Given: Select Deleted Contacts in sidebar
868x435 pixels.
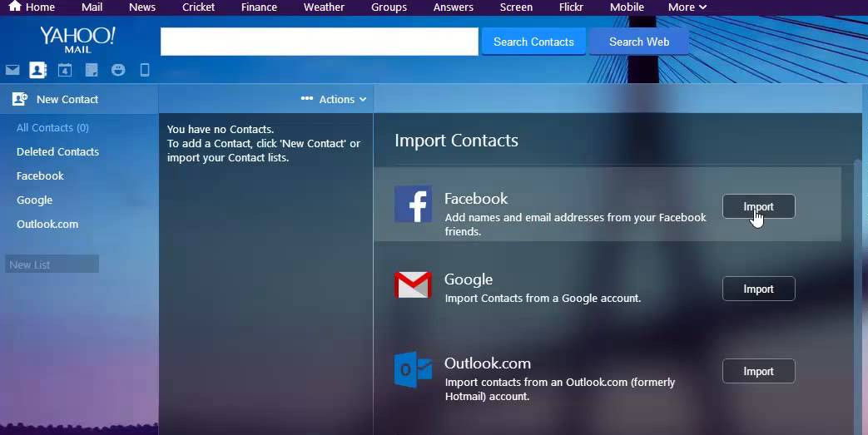Looking at the screenshot, I should (x=57, y=151).
